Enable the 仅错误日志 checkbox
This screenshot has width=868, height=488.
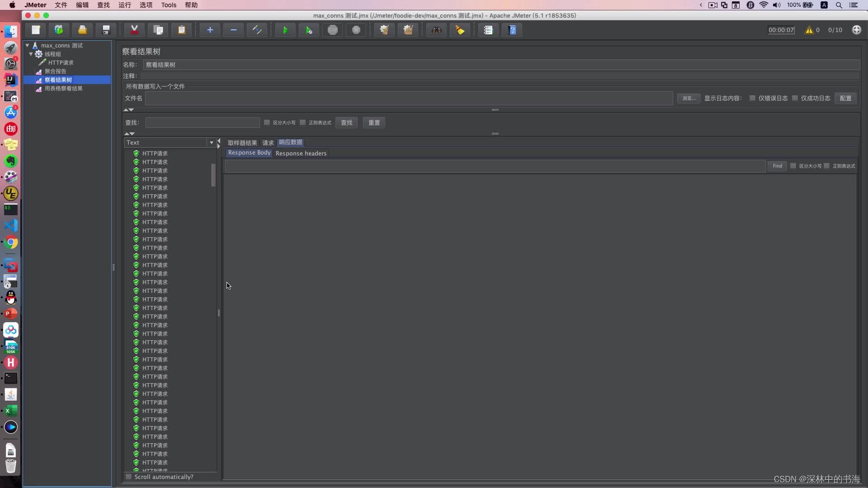[x=752, y=98]
